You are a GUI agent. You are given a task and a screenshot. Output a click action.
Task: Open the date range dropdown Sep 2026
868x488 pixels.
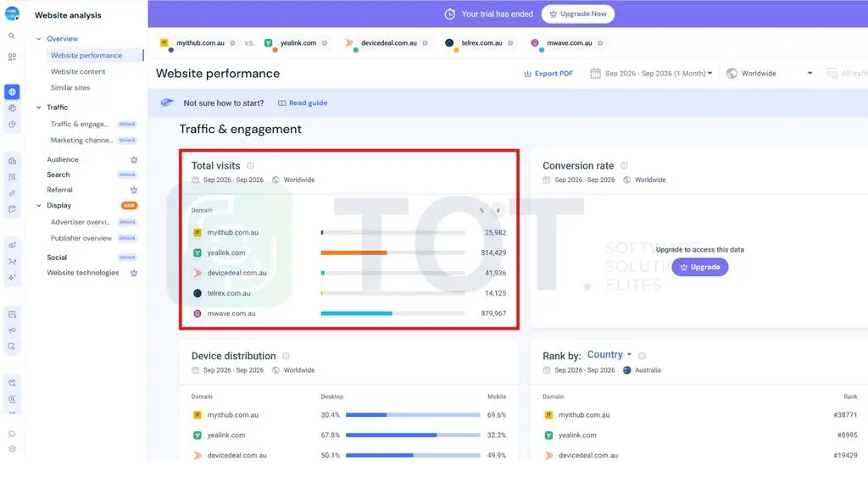click(x=651, y=74)
